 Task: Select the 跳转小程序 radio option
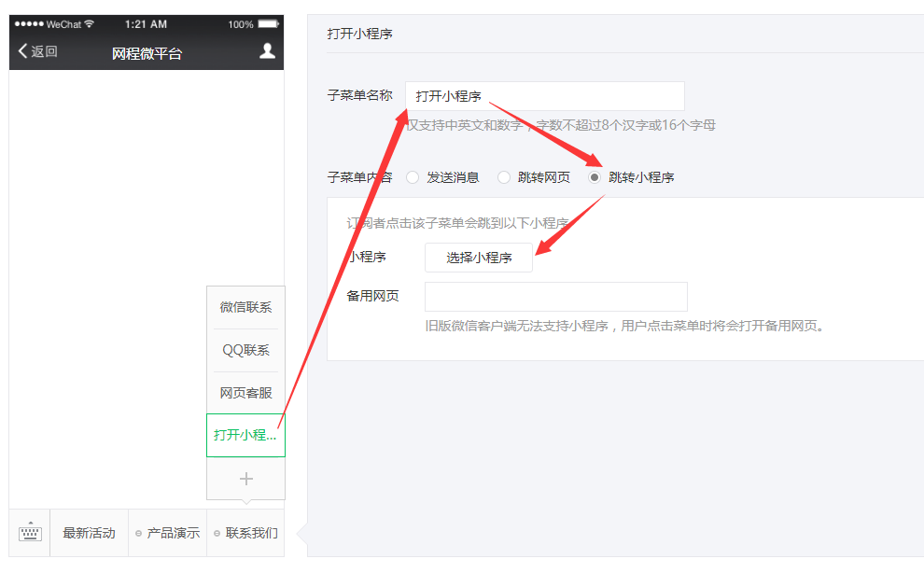click(595, 177)
